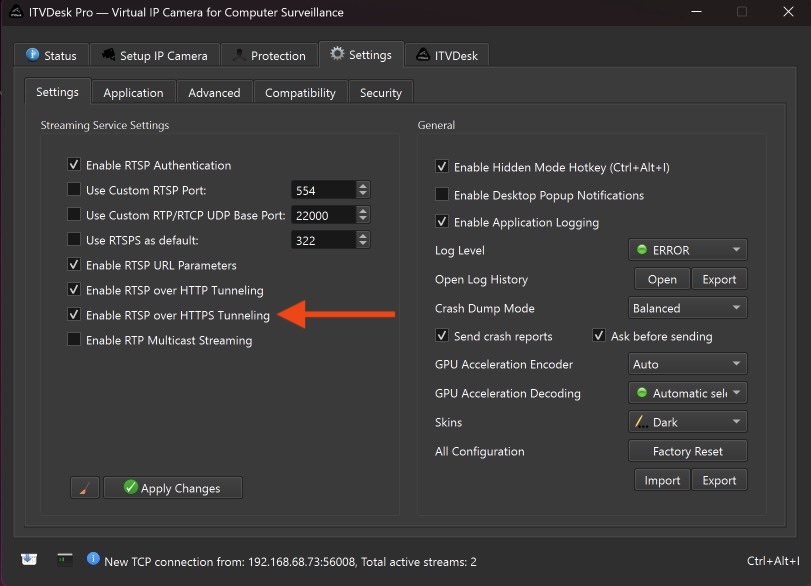
Task: Switch to the Advanced sub-tab
Action: pos(214,93)
